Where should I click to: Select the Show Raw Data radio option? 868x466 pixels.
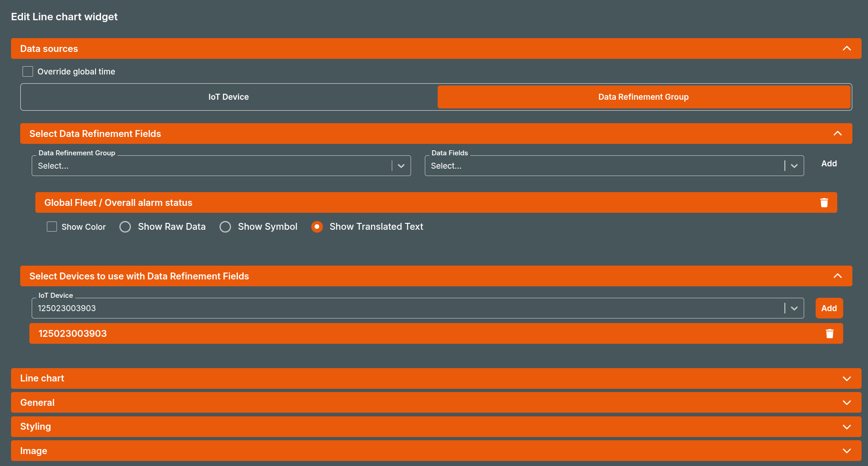pos(125,227)
